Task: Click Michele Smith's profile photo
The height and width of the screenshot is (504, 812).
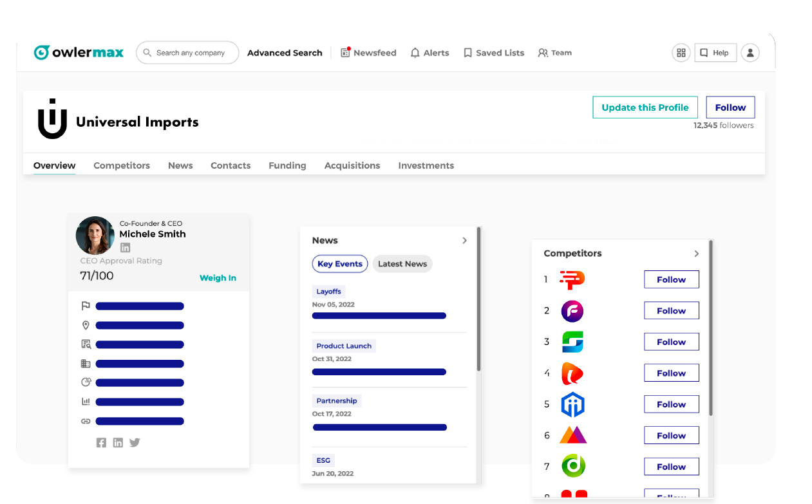Action: [x=95, y=236]
